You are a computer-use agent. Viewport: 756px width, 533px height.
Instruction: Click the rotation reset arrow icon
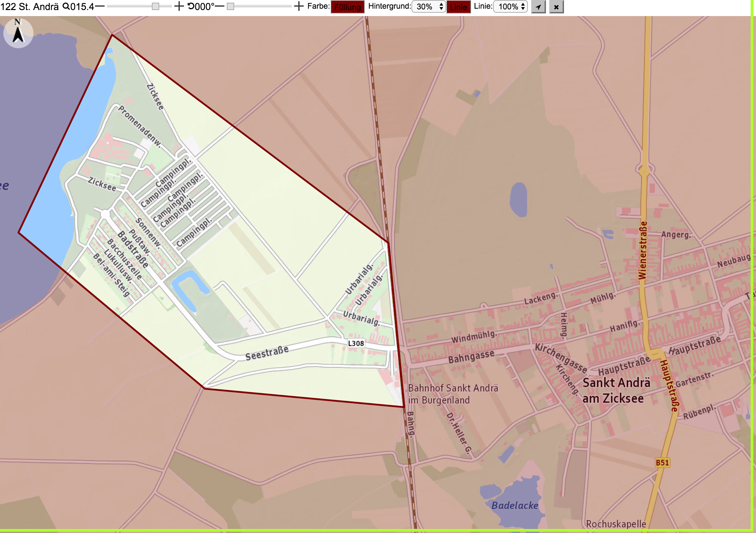pos(191,6)
